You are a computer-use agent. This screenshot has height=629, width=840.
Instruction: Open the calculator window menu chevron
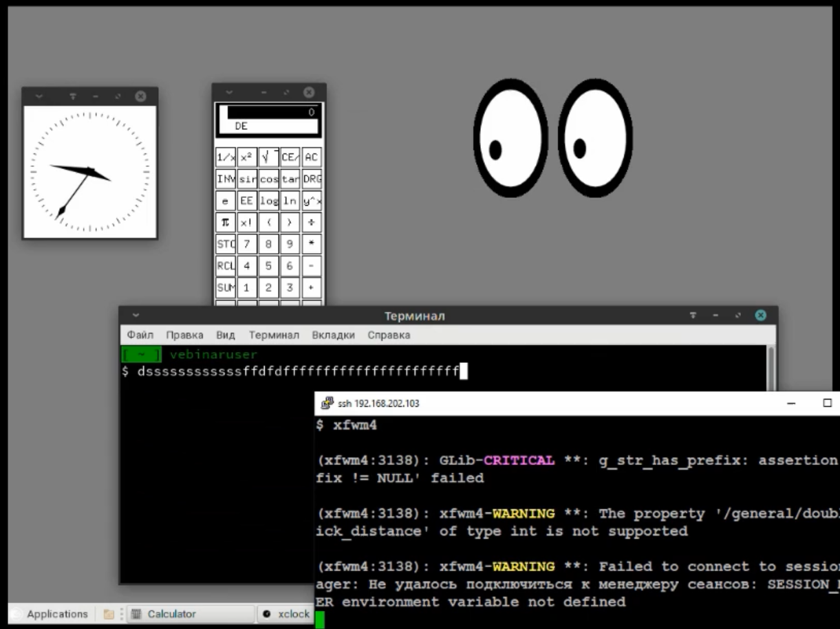(x=228, y=91)
